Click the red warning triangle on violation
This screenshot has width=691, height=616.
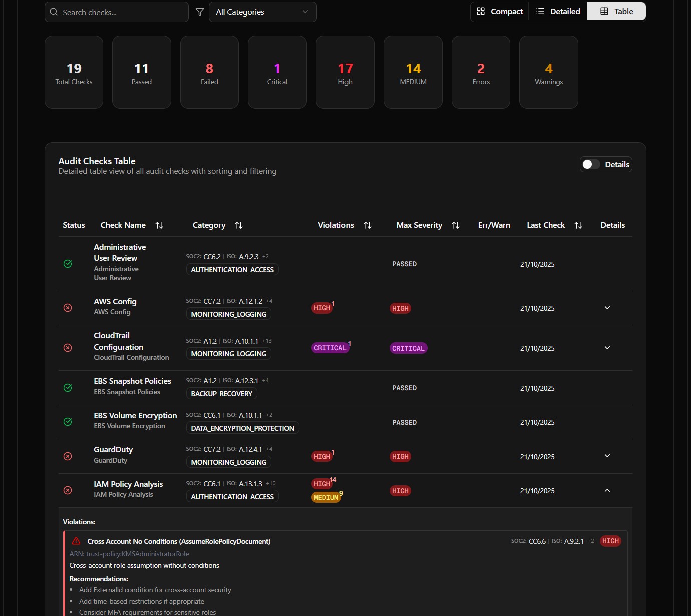(76, 541)
